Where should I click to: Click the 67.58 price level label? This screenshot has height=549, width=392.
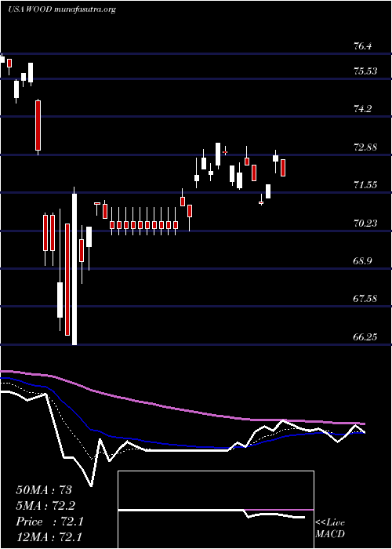[365, 299]
